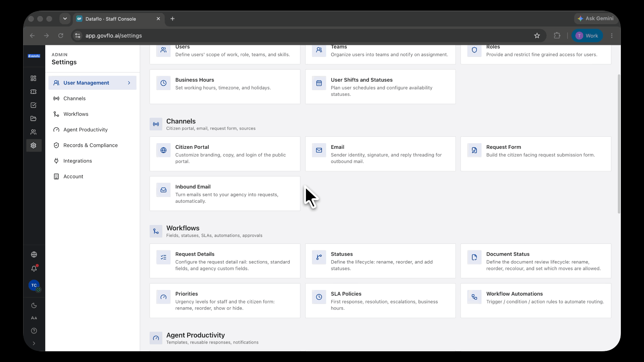644x362 pixels.
Task: Select Channels in settings sidebar
Action: pyautogui.click(x=92, y=99)
